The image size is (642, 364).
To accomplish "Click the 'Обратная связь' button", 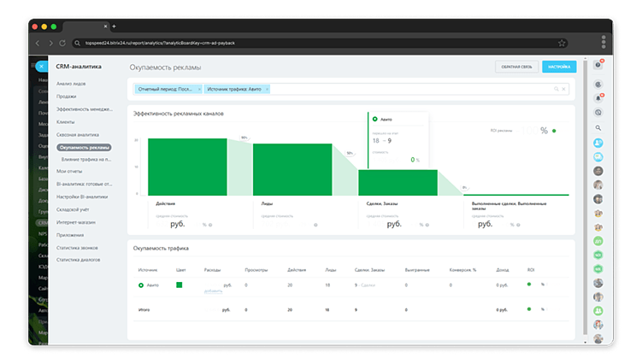I will tap(516, 67).
